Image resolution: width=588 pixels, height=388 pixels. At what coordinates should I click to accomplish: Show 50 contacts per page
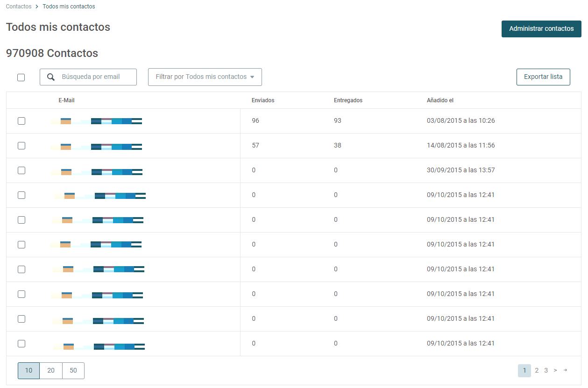(73, 371)
